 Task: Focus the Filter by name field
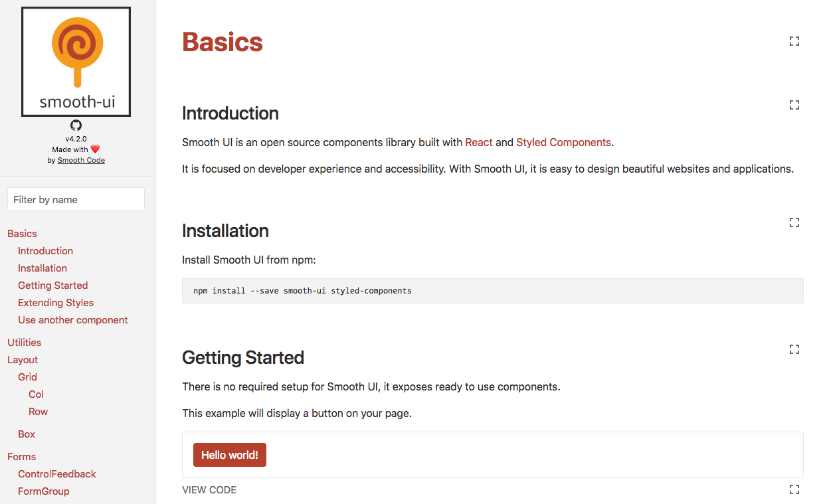(x=76, y=199)
